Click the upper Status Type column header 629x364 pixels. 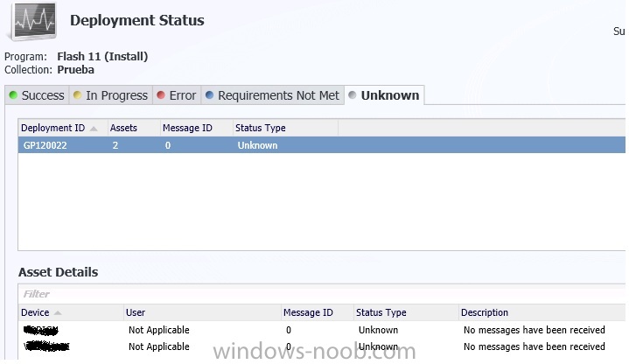260,128
